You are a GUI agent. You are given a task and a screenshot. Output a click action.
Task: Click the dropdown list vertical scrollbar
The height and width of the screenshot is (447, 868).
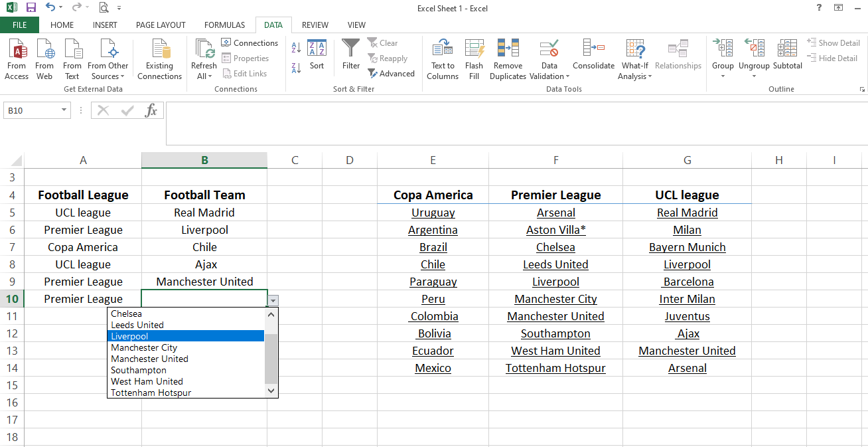pyautogui.click(x=271, y=359)
